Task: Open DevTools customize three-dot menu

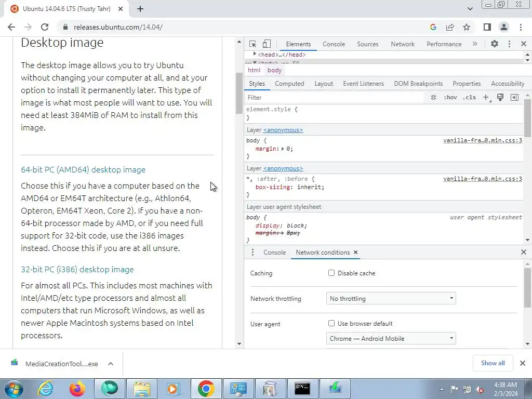Action: pos(509,44)
